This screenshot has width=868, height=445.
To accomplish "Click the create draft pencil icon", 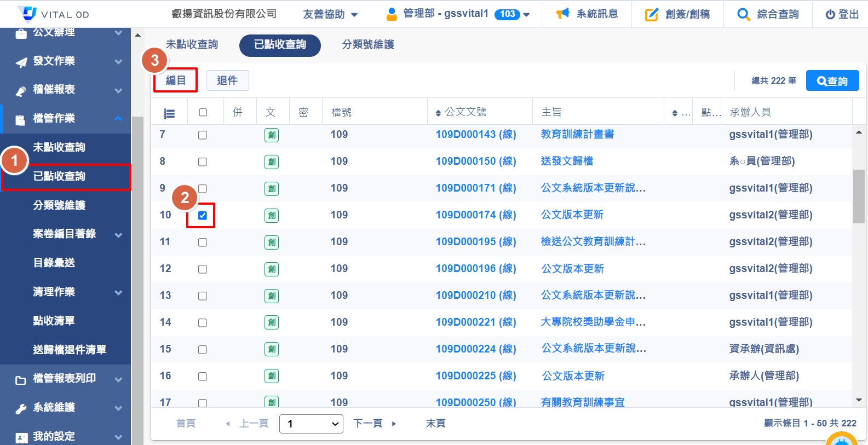I will click(651, 14).
